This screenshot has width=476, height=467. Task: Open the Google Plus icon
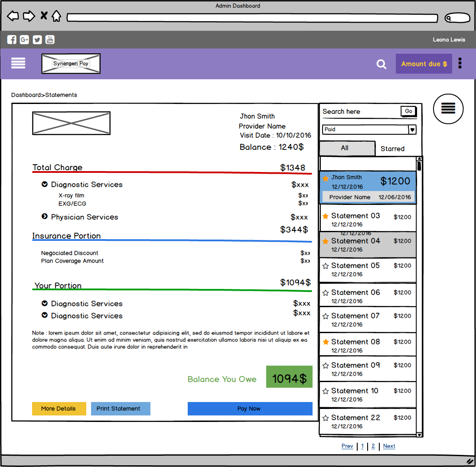[24, 40]
